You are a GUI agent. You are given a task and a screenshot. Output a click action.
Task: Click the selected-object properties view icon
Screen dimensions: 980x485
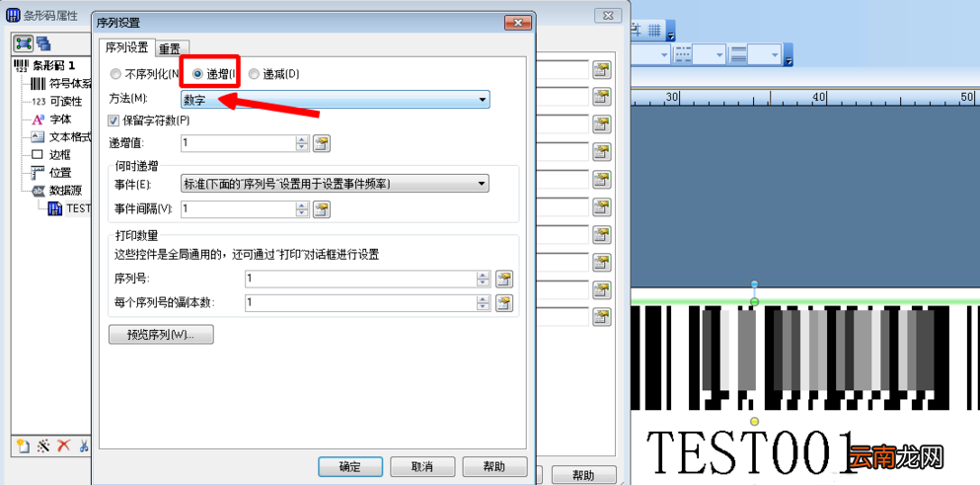click(x=24, y=43)
